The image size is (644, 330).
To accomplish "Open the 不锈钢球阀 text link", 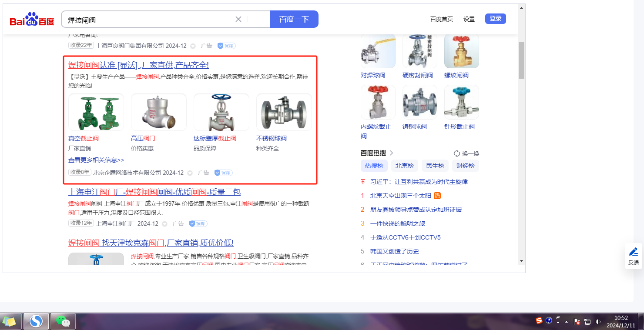I will tap(272, 138).
